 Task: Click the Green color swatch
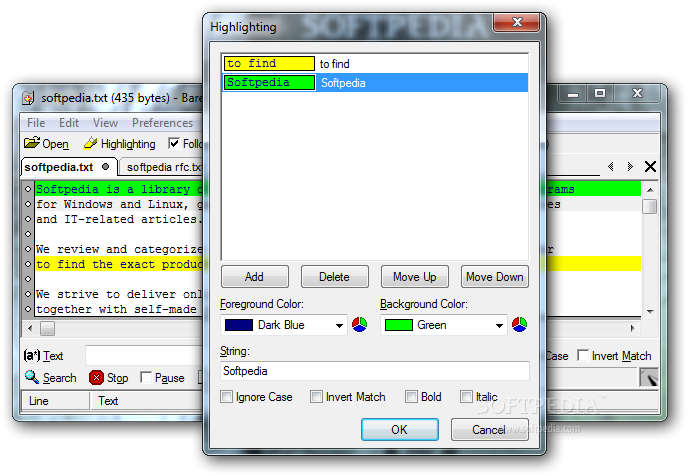point(398,325)
